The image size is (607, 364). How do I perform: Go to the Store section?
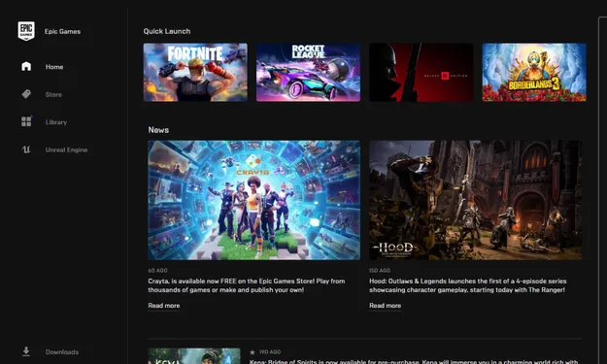(53, 94)
